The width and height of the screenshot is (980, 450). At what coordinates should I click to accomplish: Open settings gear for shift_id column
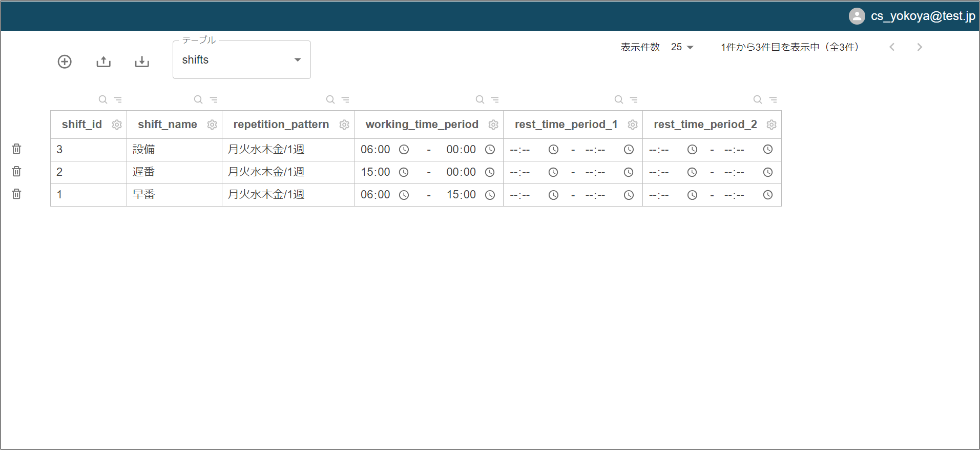pos(117,125)
